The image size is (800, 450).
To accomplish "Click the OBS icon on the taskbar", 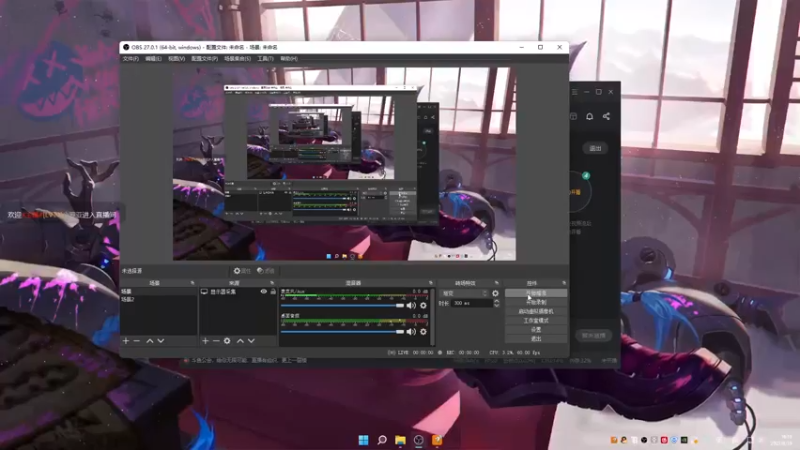I will point(418,440).
